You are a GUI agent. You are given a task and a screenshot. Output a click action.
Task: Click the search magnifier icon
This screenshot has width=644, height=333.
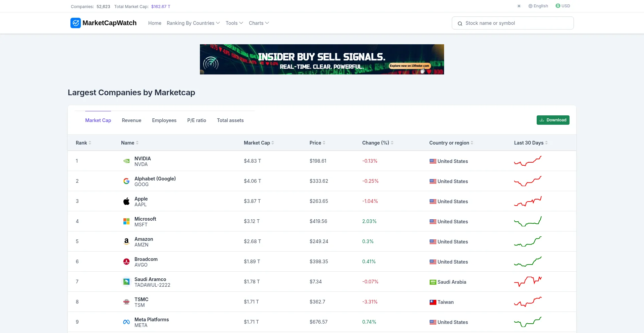click(x=460, y=23)
